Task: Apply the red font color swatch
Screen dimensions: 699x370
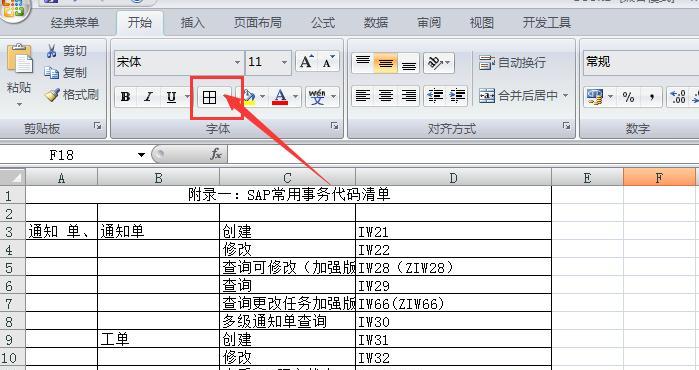Action: click(x=280, y=97)
